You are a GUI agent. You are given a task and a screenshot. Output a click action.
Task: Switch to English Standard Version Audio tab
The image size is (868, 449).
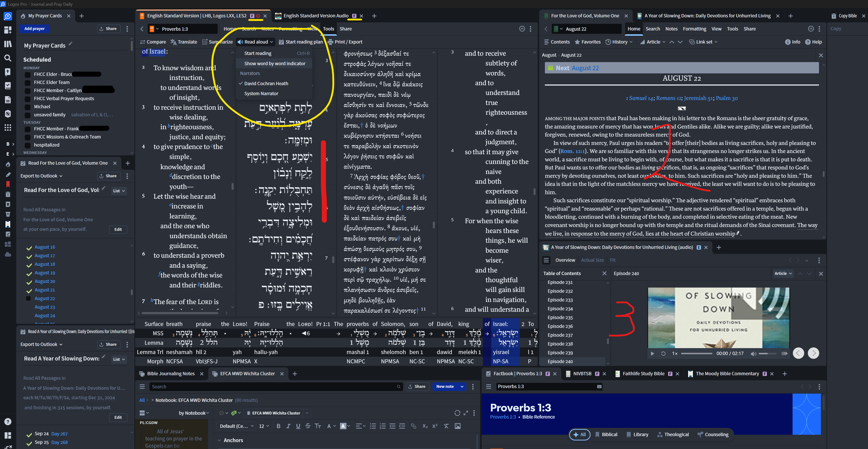point(316,16)
